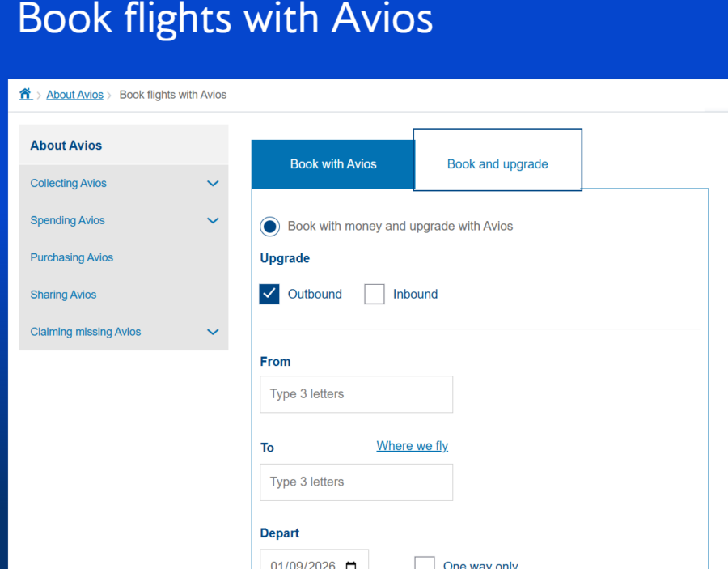Screen dimensions: 728x569
Task: Click the home breadcrumb icon
Action: (x=25, y=94)
